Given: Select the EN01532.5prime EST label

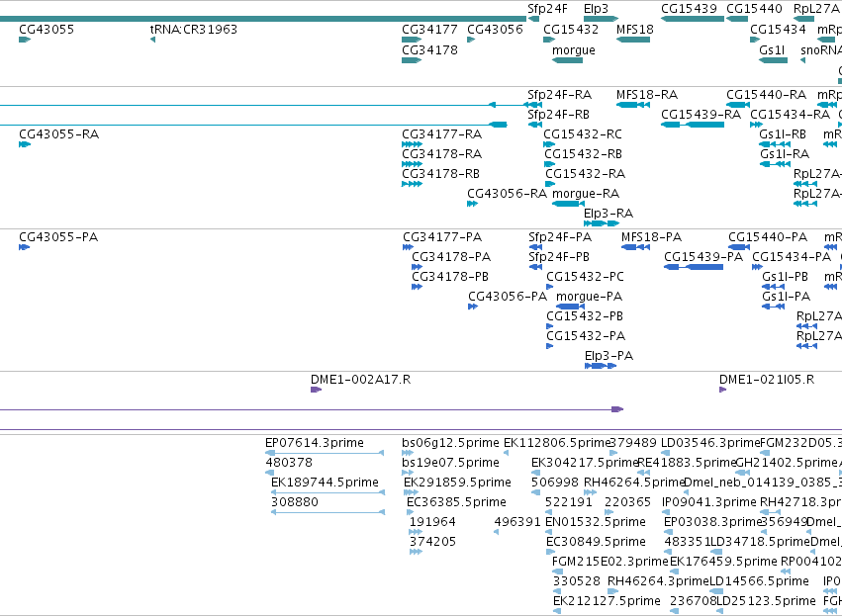Looking at the screenshot, I should pos(596,522).
